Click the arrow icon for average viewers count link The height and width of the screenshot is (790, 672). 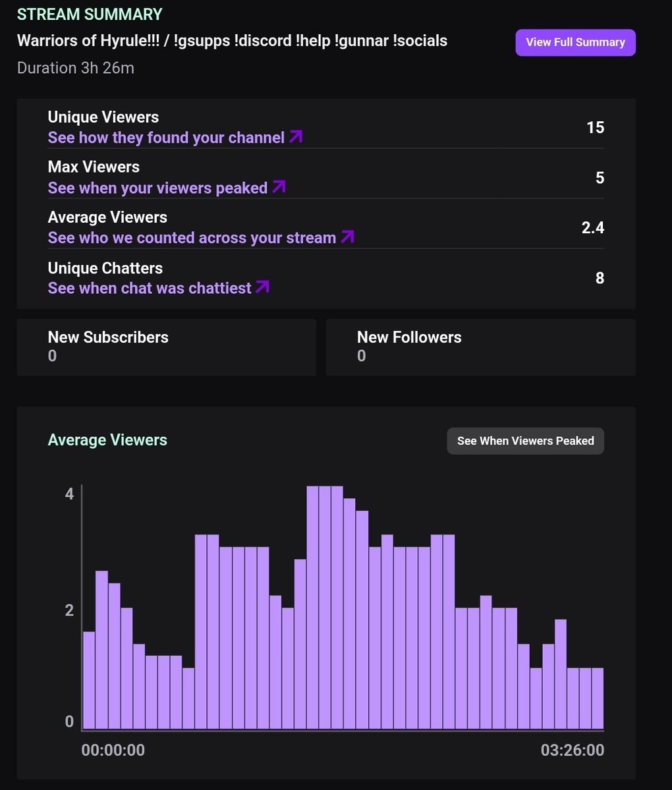(347, 237)
